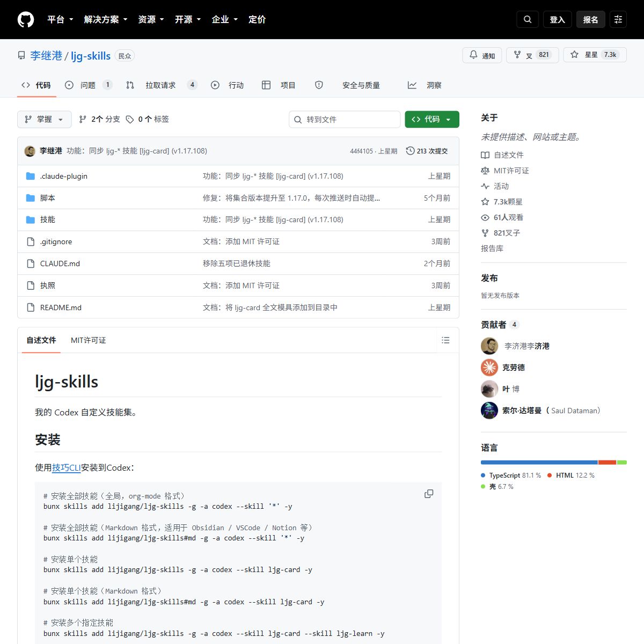Click the red HTML language bar segment
This screenshot has height=644, width=644.
[608, 462]
